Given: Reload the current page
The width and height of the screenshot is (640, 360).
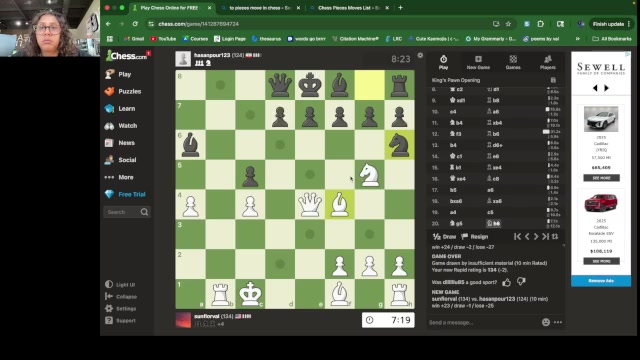Looking at the screenshot, I should [135, 24].
